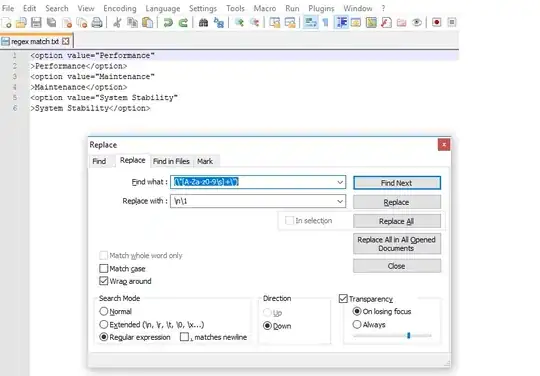Image resolution: width=540 pixels, height=376 pixels.
Task: Toggle synchronize horizontal scrolling icon
Action: (290, 23)
